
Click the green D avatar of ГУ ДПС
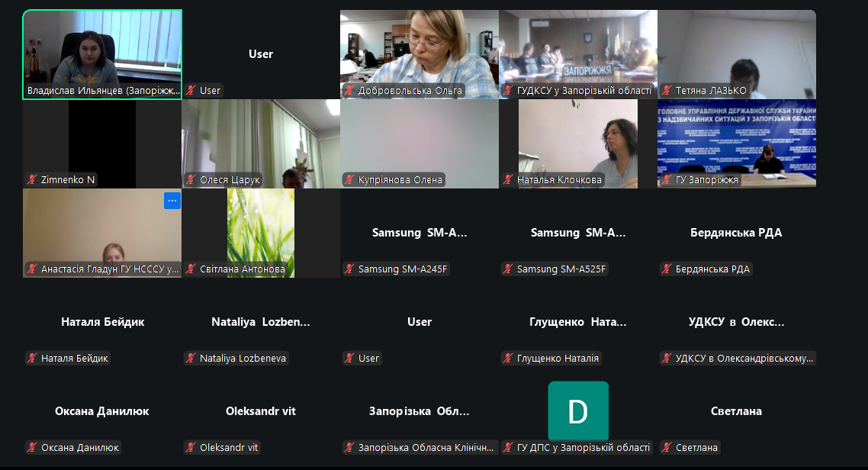click(x=578, y=410)
